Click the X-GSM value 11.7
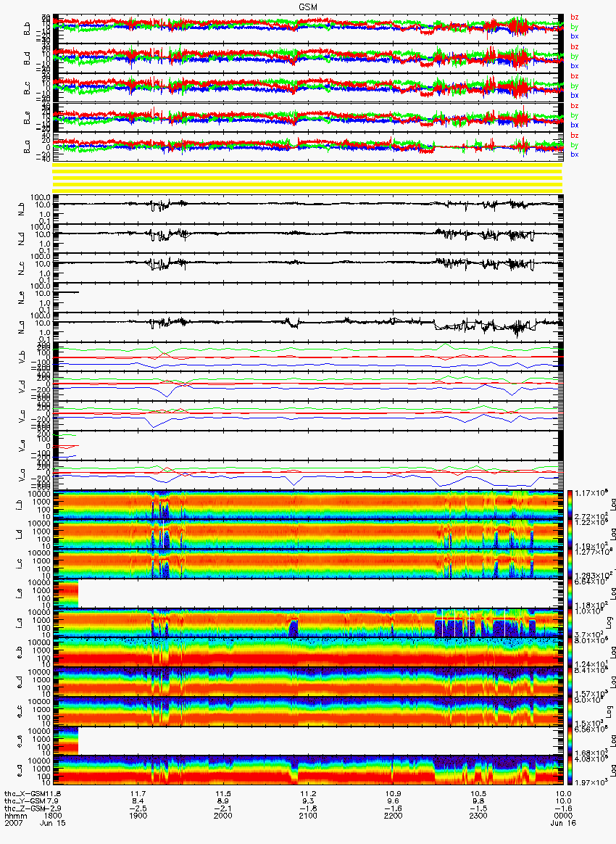 click(138, 793)
